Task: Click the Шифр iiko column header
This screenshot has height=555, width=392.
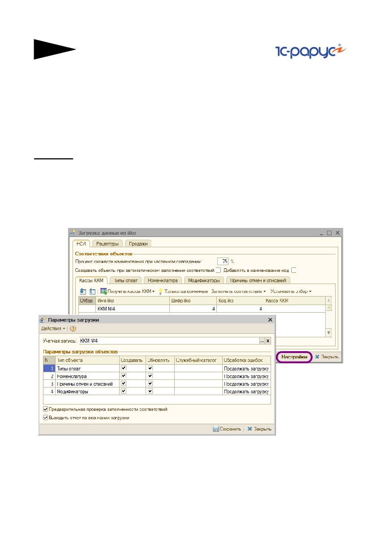Action: (193, 301)
